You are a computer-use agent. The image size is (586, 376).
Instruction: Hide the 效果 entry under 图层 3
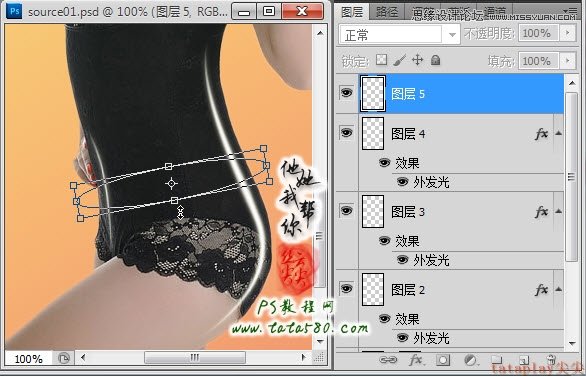coord(384,240)
